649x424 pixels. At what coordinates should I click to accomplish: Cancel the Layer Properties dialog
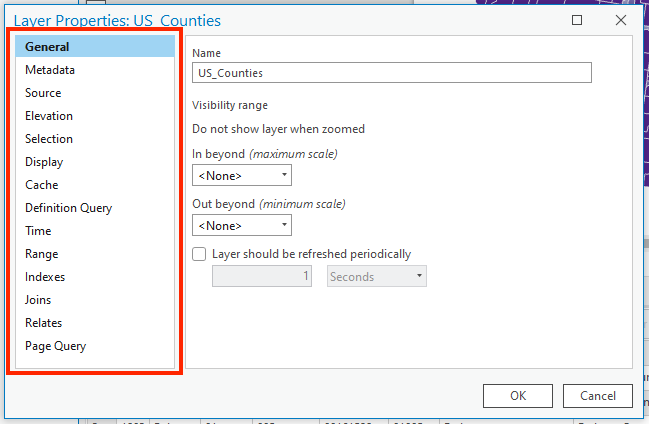[598, 396]
